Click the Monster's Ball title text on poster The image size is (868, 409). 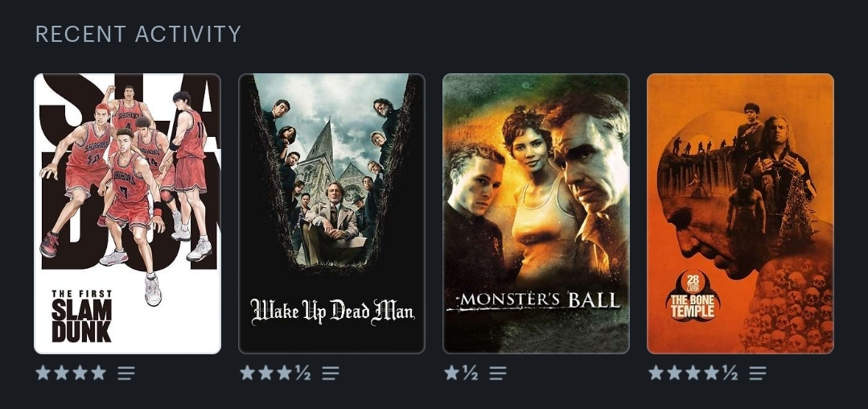pyautogui.click(x=534, y=301)
